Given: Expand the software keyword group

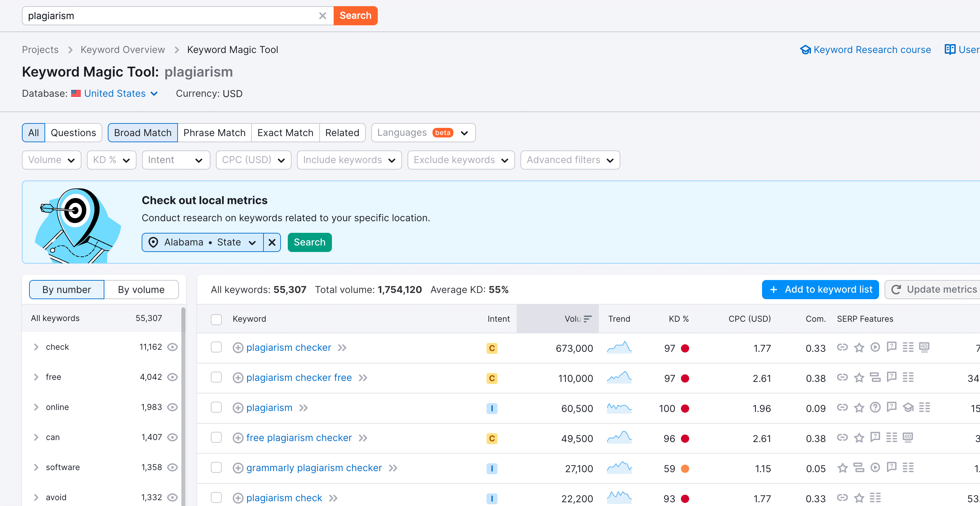Looking at the screenshot, I should click(36, 467).
